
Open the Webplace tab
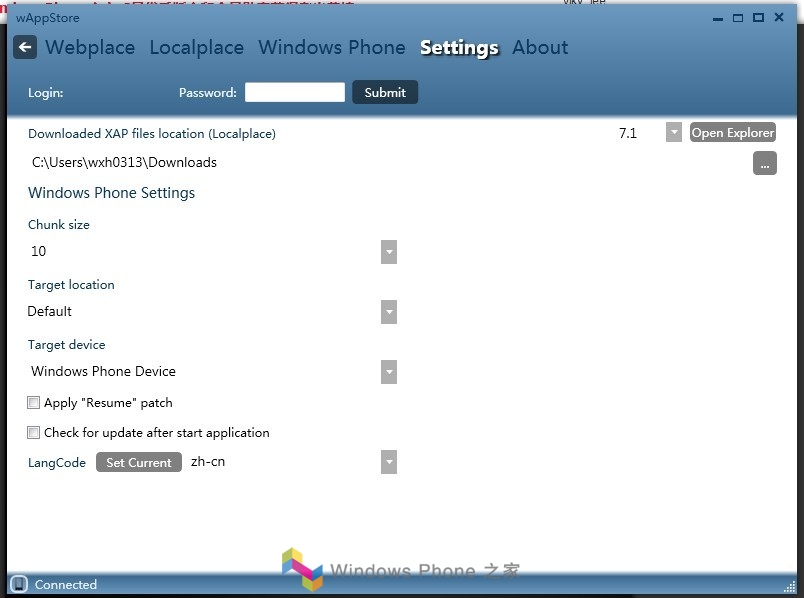tap(90, 48)
